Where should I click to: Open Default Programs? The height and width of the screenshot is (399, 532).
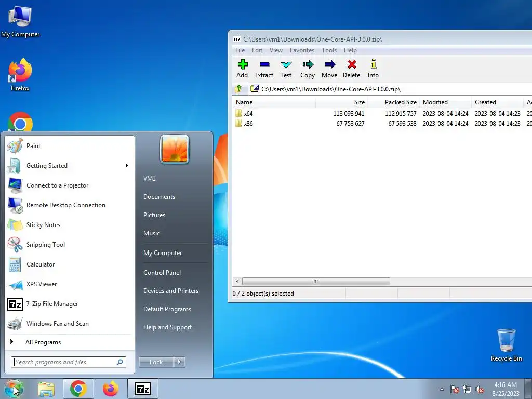coord(167,309)
